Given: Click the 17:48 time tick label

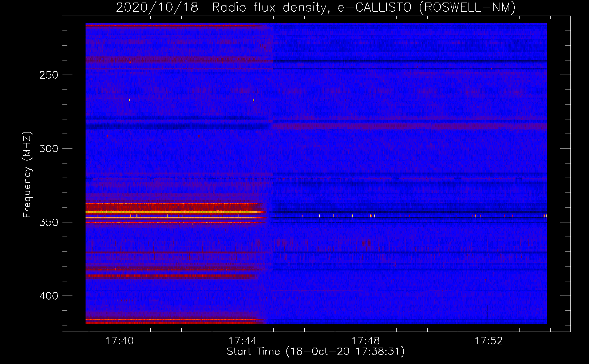Looking at the screenshot, I should click(x=365, y=341).
